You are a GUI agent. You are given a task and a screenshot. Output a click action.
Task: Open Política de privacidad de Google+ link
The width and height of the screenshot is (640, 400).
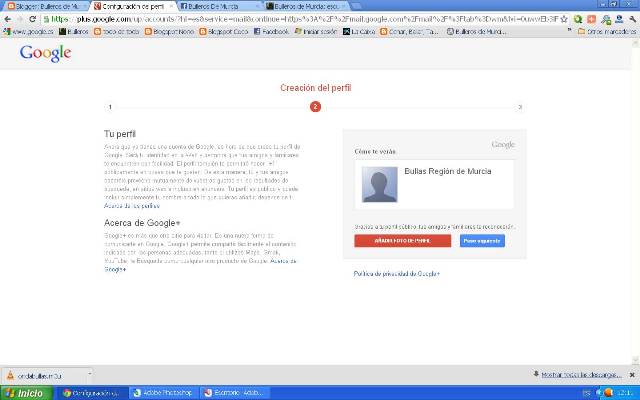click(397, 274)
